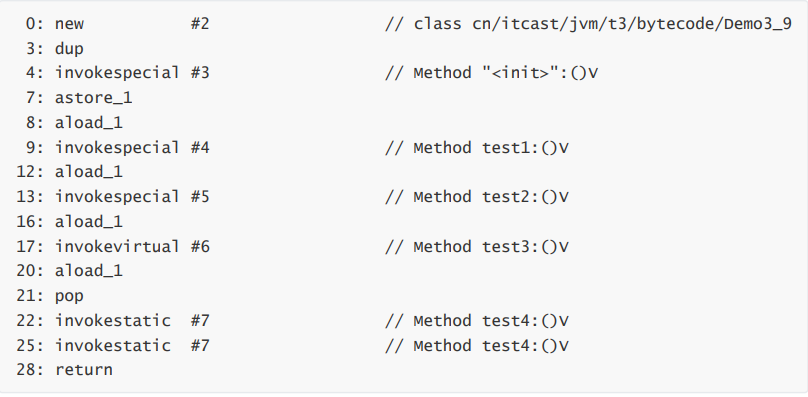The height and width of the screenshot is (397, 808).
Task: Click invokespecial #4 at offset 9
Action: pos(132,147)
